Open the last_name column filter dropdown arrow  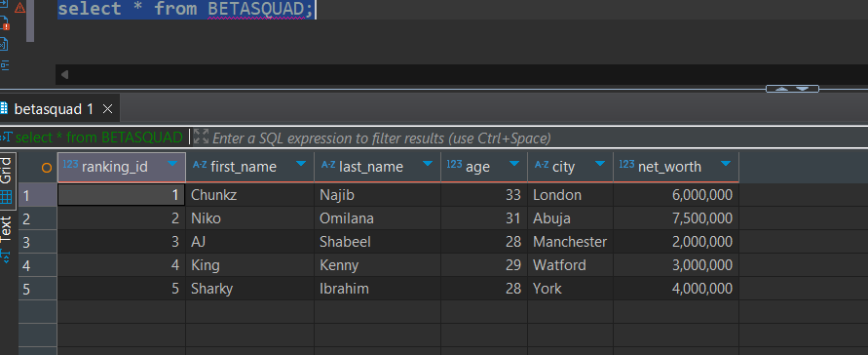[x=428, y=164]
